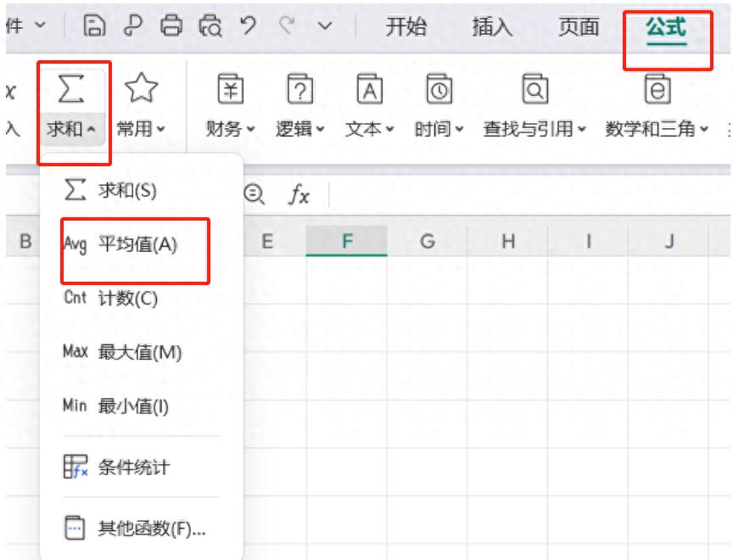Expand the 常用 common functions dropdown

(x=142, y=129)
